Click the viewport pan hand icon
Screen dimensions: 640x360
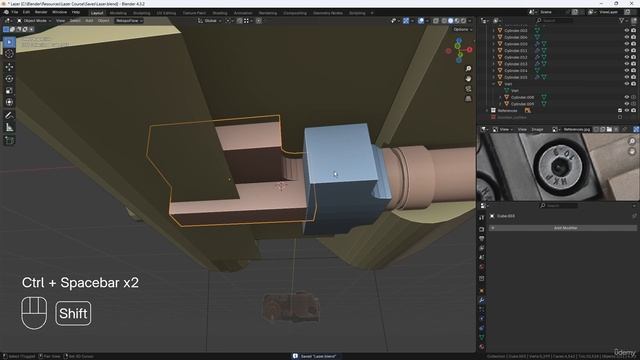468,78
